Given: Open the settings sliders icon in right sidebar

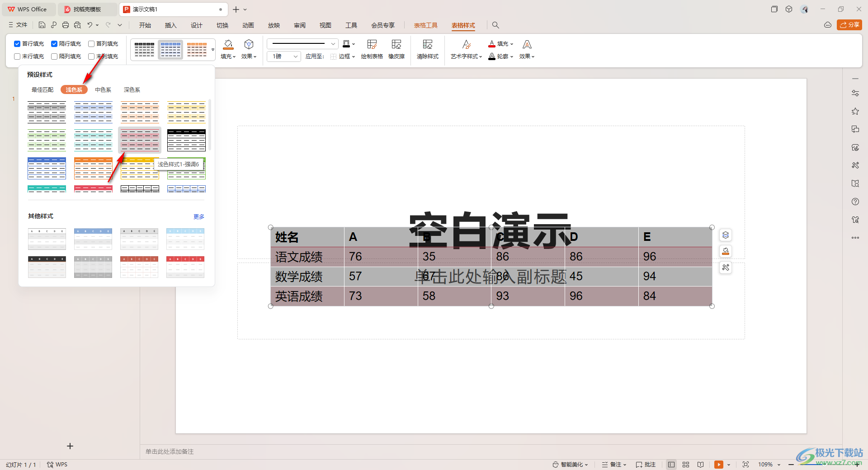Looking at the screenshot, I should pyautogui.click(x=855, y=93).
